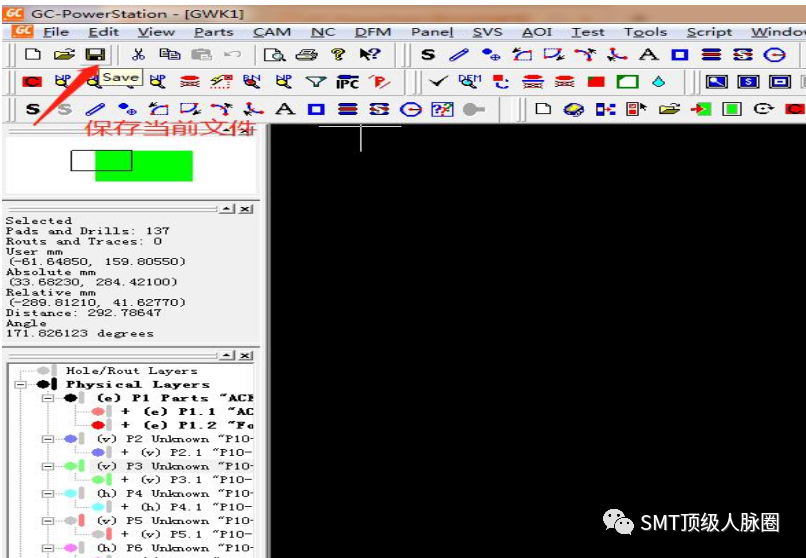Image resolution: width=806 pixels, height=558 pixels.
Task: Click the blue box icon with colored question marks
Action: click(x=442, y=109)
